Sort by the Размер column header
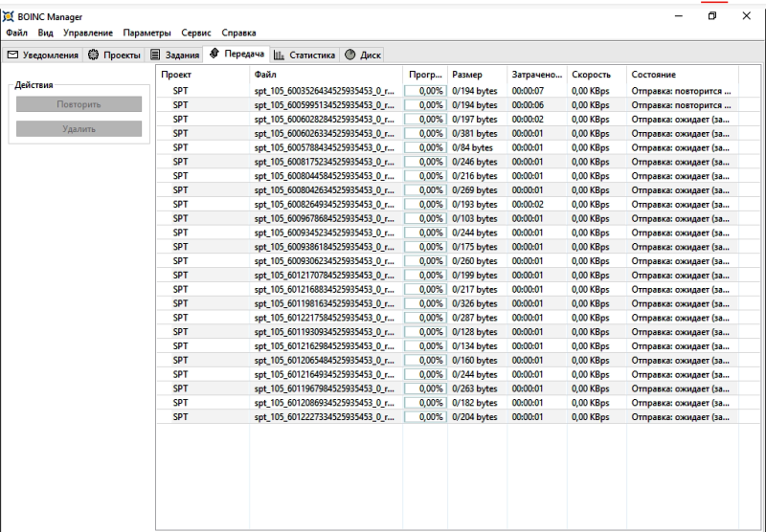 [477, 75]
